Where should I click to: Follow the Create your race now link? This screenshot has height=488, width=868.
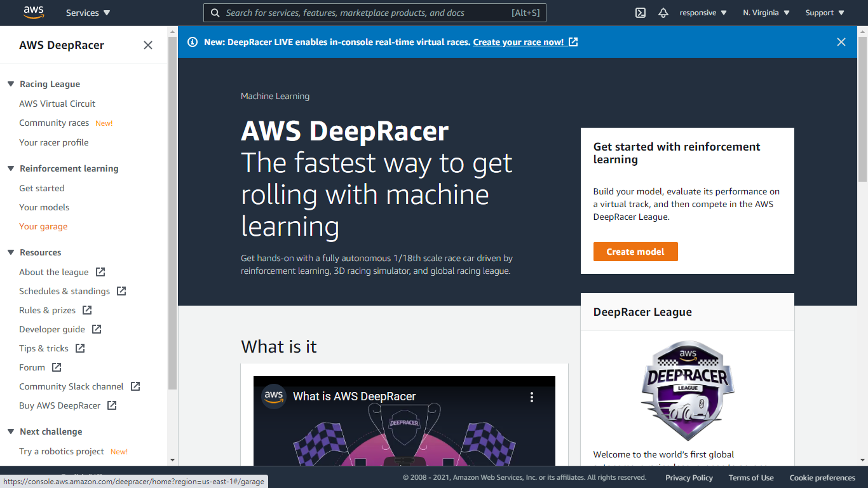pos(519,42)
